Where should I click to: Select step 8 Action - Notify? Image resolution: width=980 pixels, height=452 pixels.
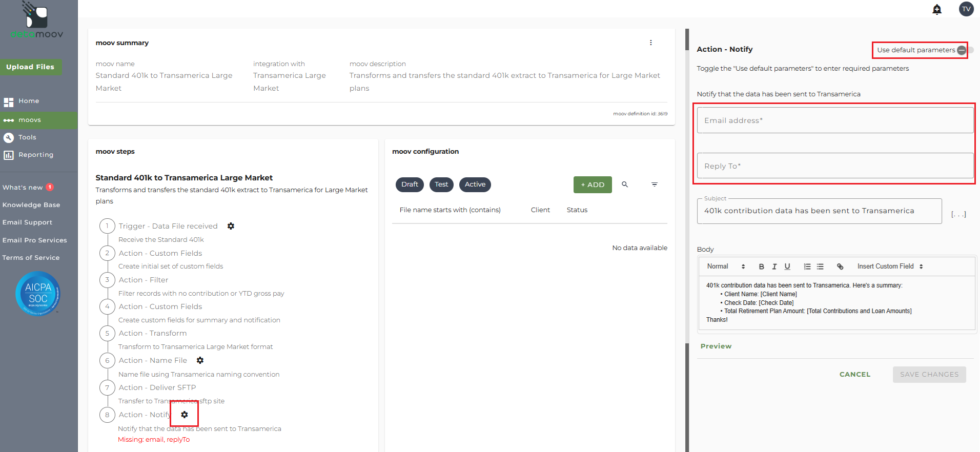[145, 415]
